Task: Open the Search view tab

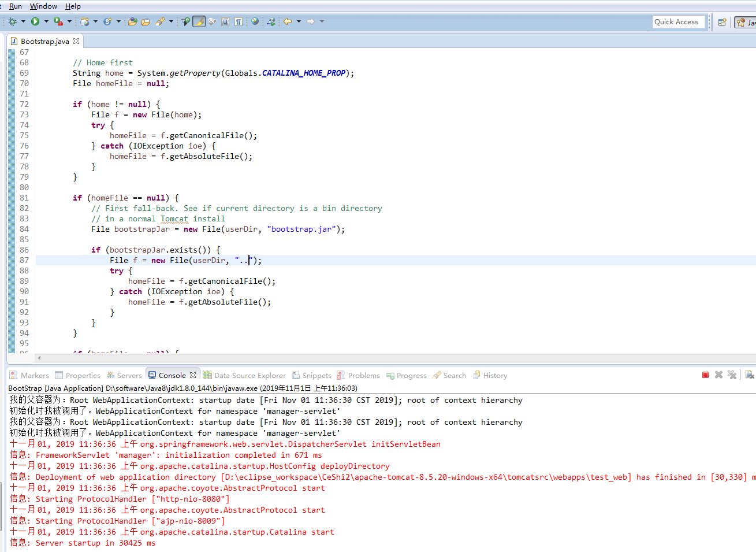Action: click(449, 375)
